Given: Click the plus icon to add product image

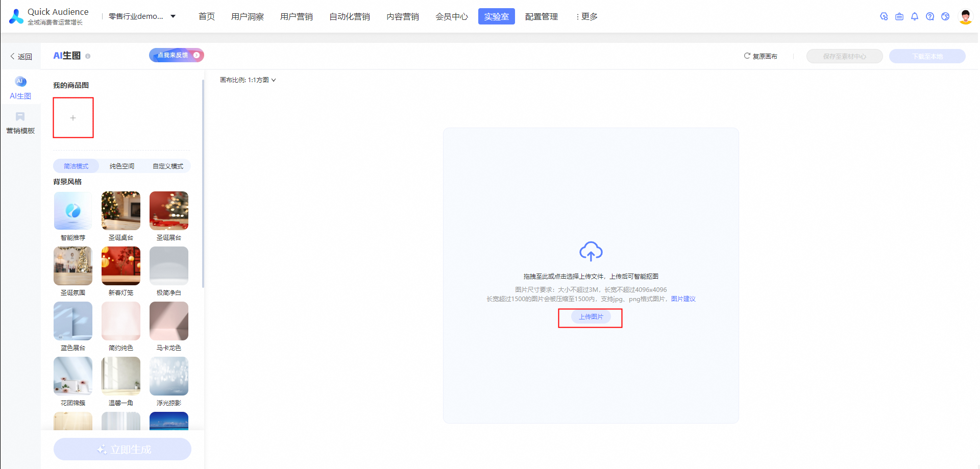Looking at the screenshot, I should 73,118.
